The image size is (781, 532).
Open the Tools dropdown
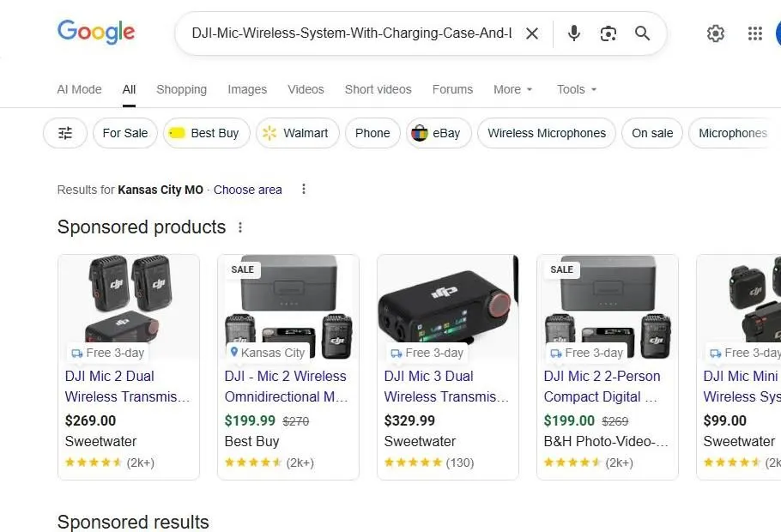576,89
